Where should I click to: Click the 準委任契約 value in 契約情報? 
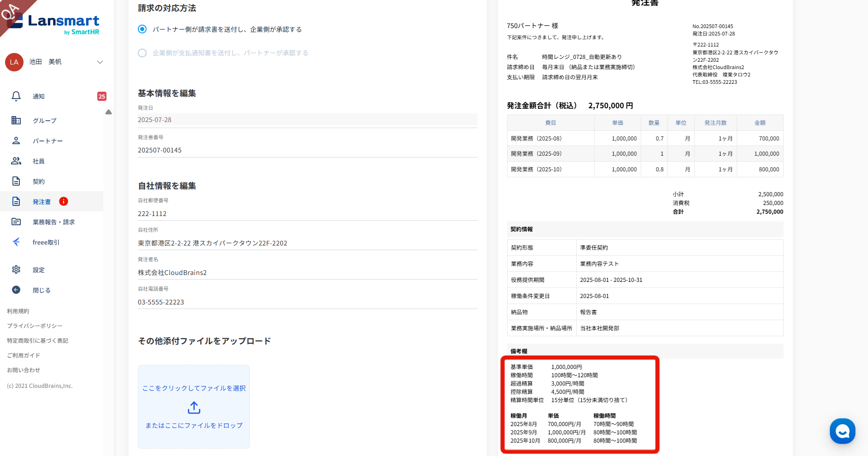[x=594, y=248]
